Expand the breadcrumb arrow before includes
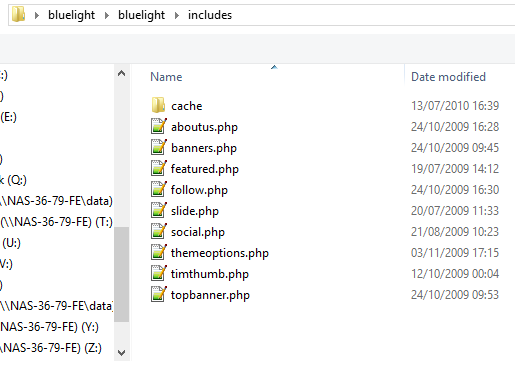 tap(177, 15)
